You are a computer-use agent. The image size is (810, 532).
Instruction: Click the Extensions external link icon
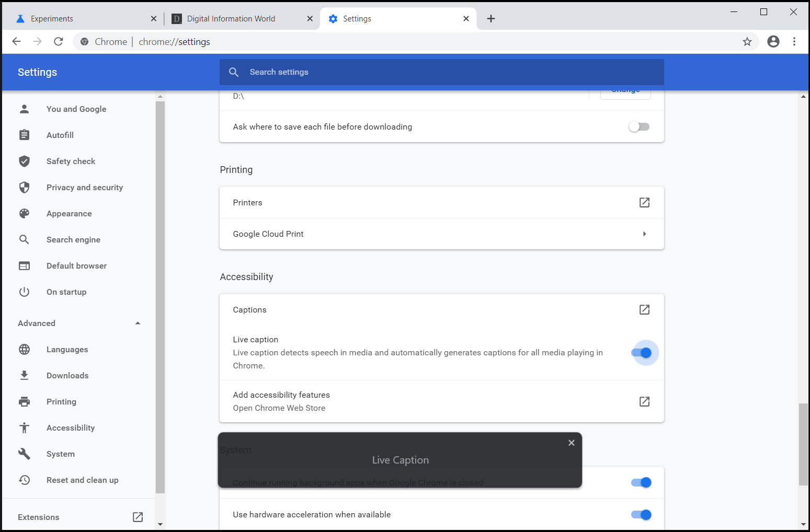tap(138, 517)
